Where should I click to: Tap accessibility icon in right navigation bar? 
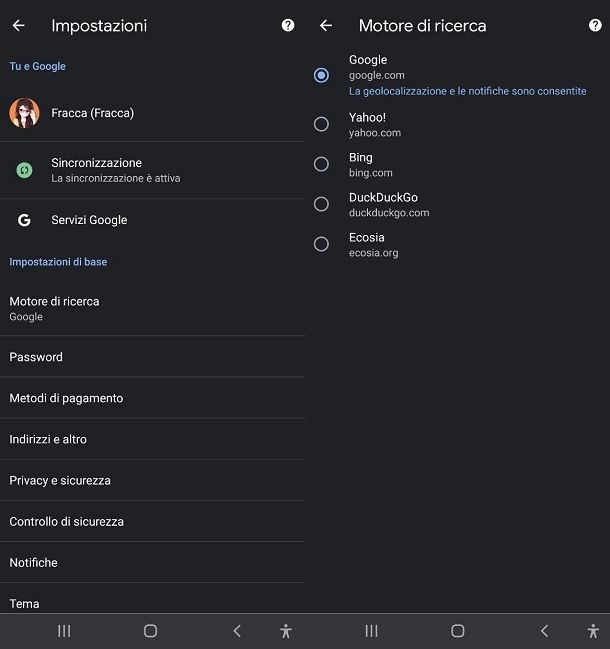point(593,631)
